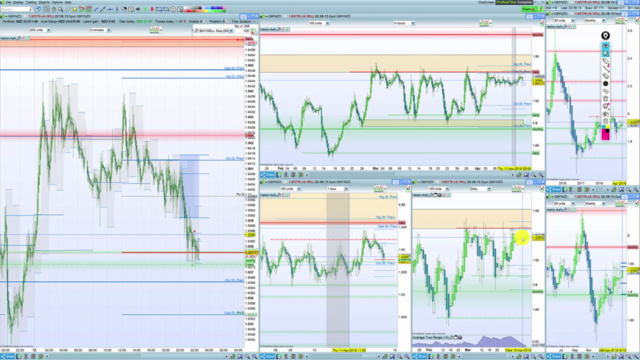Click Share button below the 5 minutes chart
This screenshot has width=640, height=360.
click(x=7, y=356)
